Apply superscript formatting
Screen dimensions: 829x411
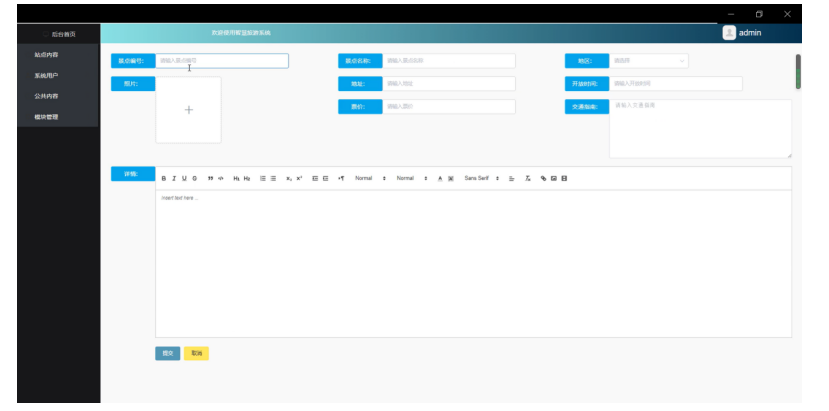click(x=299, y=179)
